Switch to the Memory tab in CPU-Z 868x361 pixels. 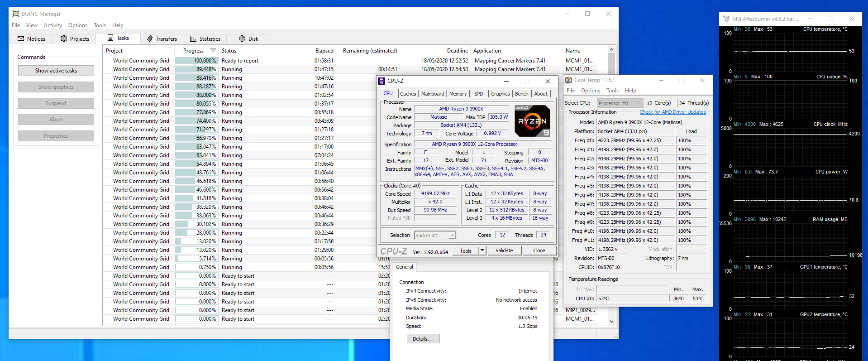(458, 94)
